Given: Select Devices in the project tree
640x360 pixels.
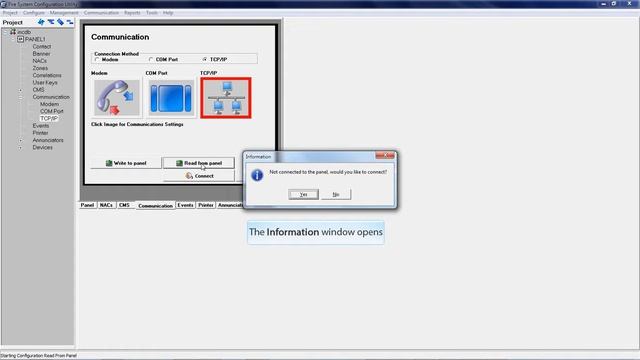Looking at the screenshot, I should coord(42,147).
